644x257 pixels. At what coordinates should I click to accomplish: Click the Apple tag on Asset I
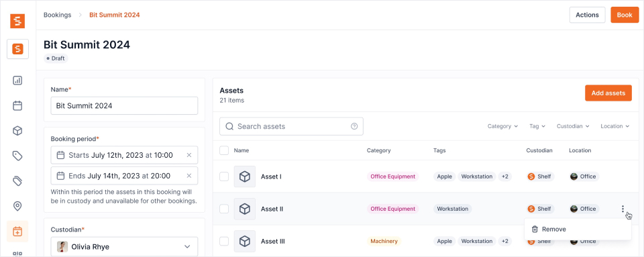444,176
